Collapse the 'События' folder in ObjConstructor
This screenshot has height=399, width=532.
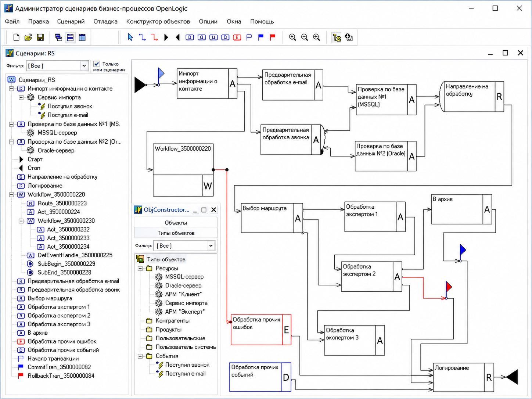coord(140,356)
